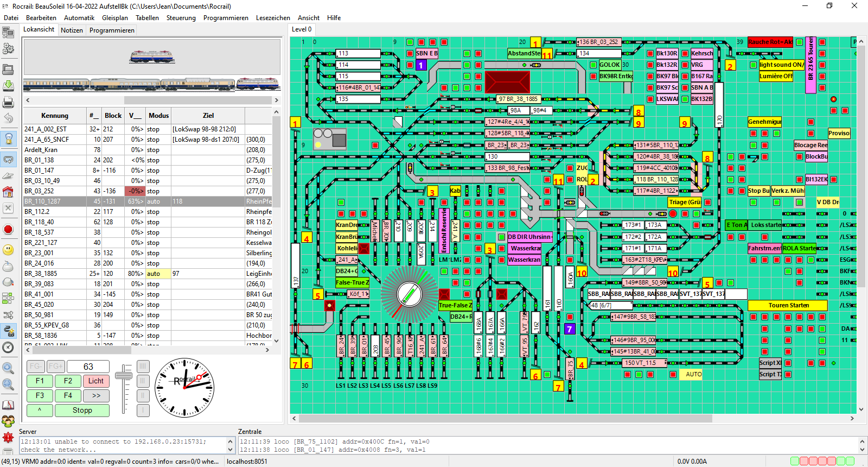Toggle Lumière OFF switch

[776, 76]
